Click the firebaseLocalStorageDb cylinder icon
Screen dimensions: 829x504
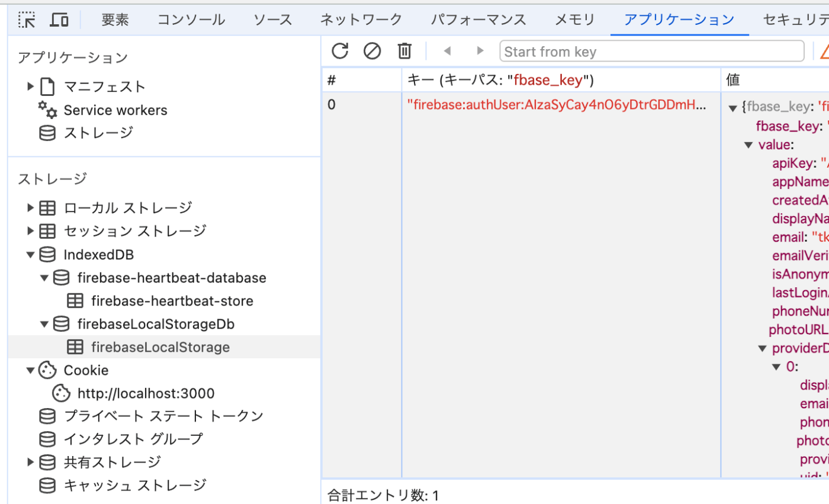[61, 324]
